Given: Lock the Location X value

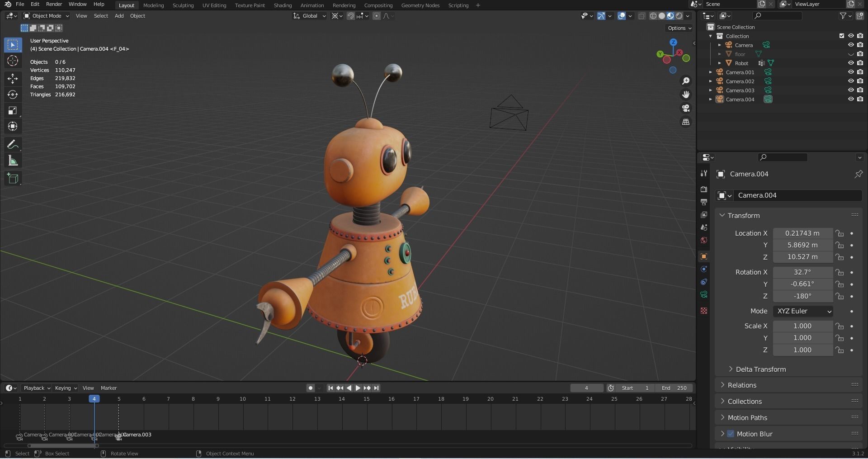Looking at the screenshot, I should tap(840, 233).
